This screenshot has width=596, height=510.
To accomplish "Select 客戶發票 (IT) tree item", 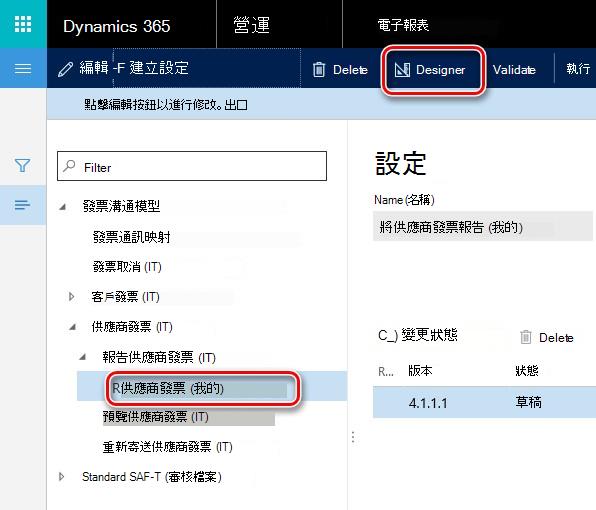I will [125, 297].
